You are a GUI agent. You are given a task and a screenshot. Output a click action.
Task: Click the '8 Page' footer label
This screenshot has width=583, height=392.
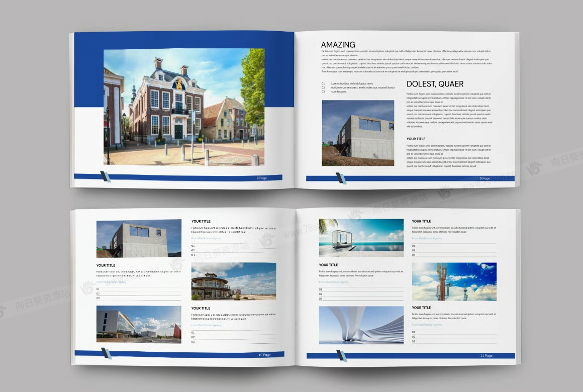click(x=261, y=178)
